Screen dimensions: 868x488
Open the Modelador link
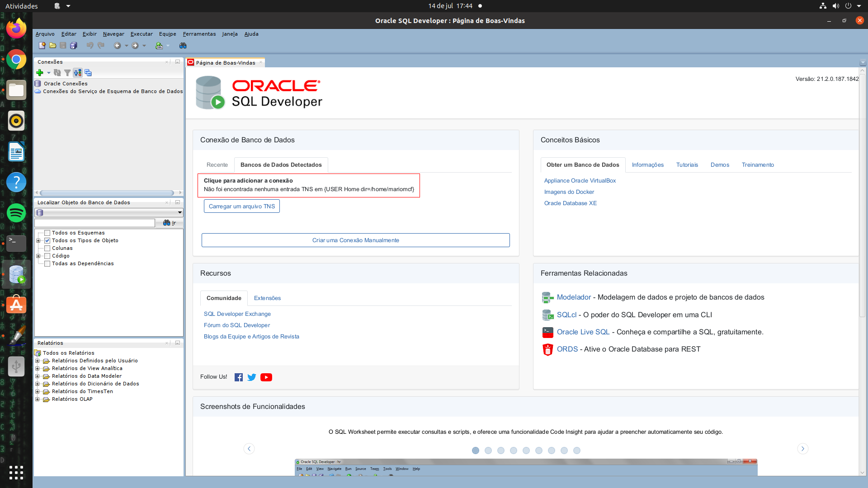pos(574,297)
